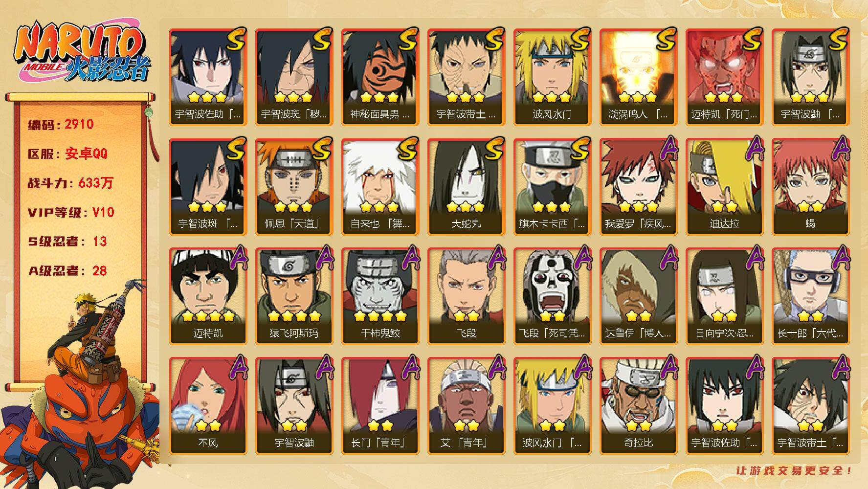Click the 神秘面具男 character card
868x489 pixels.
click(x=380, y=77)
